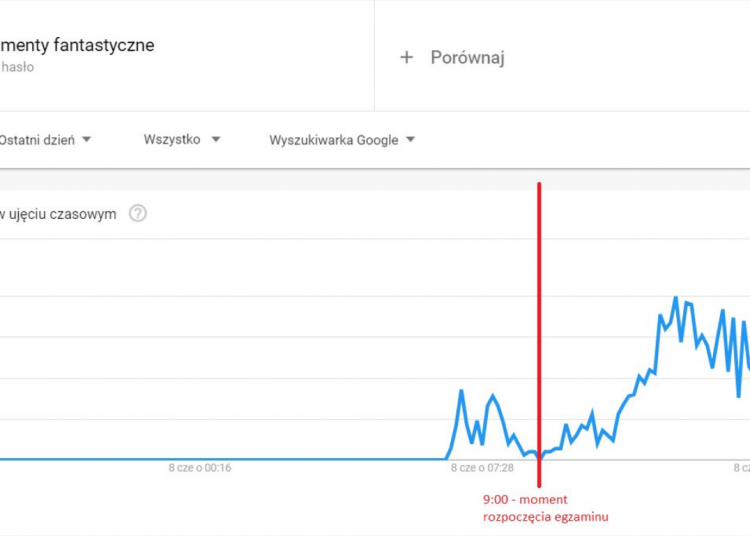The image size is (750, 536).
Task: Click the plus icon beside Porównaj
Action: tap(406, 57)
